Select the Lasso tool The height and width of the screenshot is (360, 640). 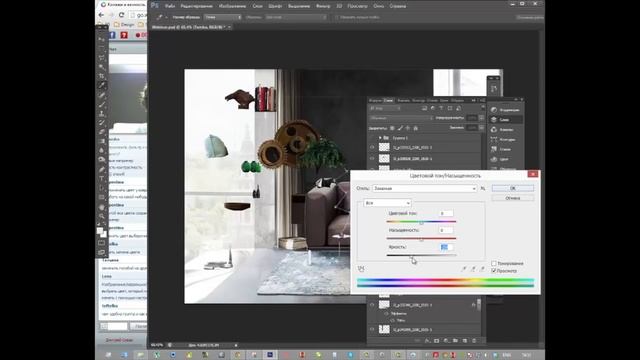tap(102, 58)
